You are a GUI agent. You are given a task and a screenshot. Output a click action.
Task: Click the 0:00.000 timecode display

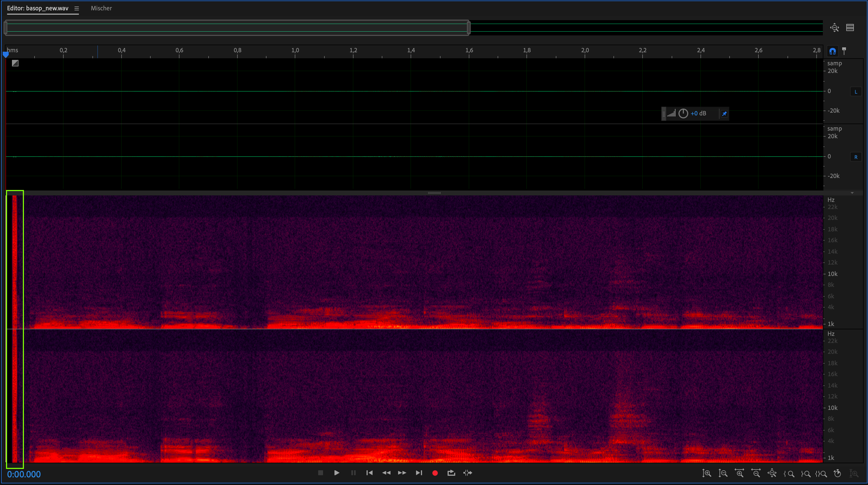point(24,474)
